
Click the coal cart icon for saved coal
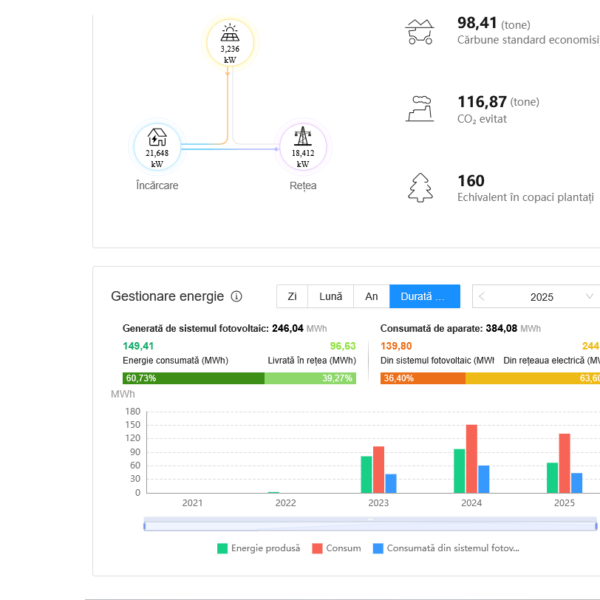coord(420,32)
